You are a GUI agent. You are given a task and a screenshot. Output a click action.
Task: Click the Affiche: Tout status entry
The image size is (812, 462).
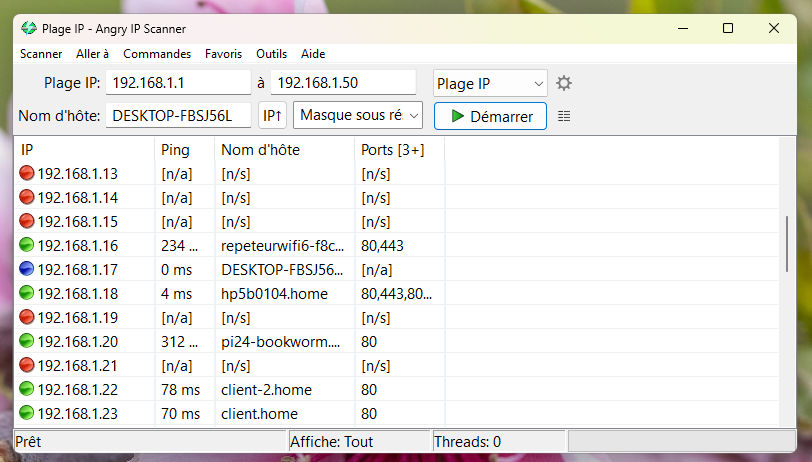coord(331,442)
